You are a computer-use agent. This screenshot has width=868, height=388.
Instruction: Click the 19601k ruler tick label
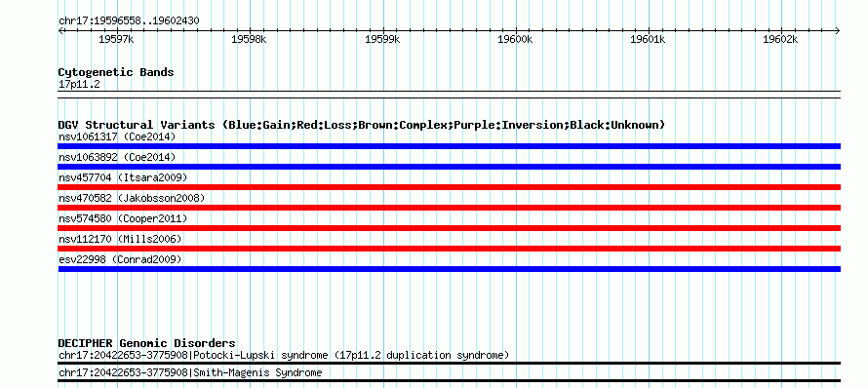pyautogui.click(x=649, y=39)
